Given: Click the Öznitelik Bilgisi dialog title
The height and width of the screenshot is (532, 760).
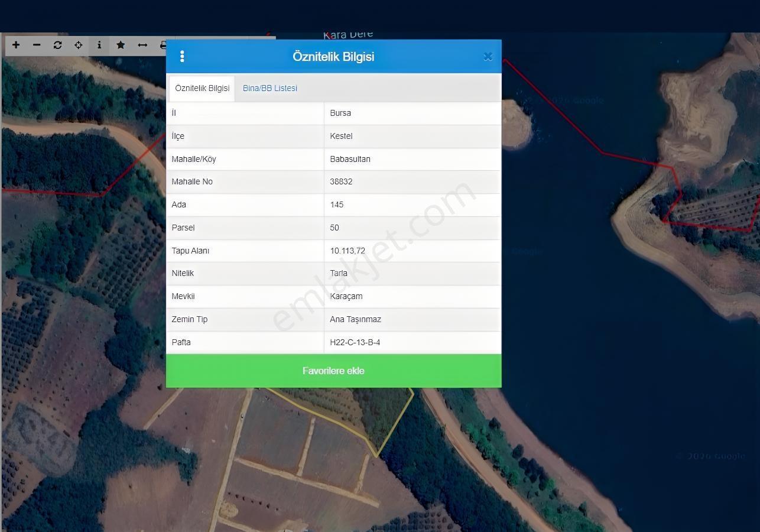Looking at the screenshot, I should pos(333,57).
